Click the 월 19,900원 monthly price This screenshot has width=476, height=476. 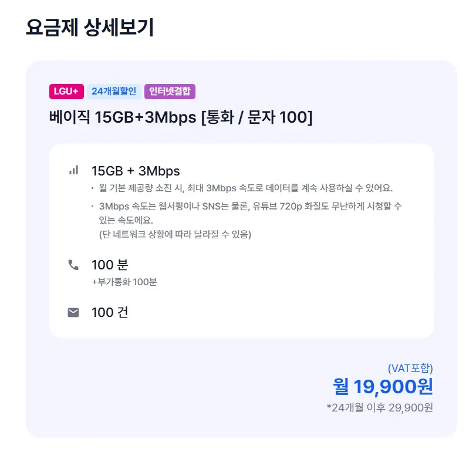tap(383, 386)
